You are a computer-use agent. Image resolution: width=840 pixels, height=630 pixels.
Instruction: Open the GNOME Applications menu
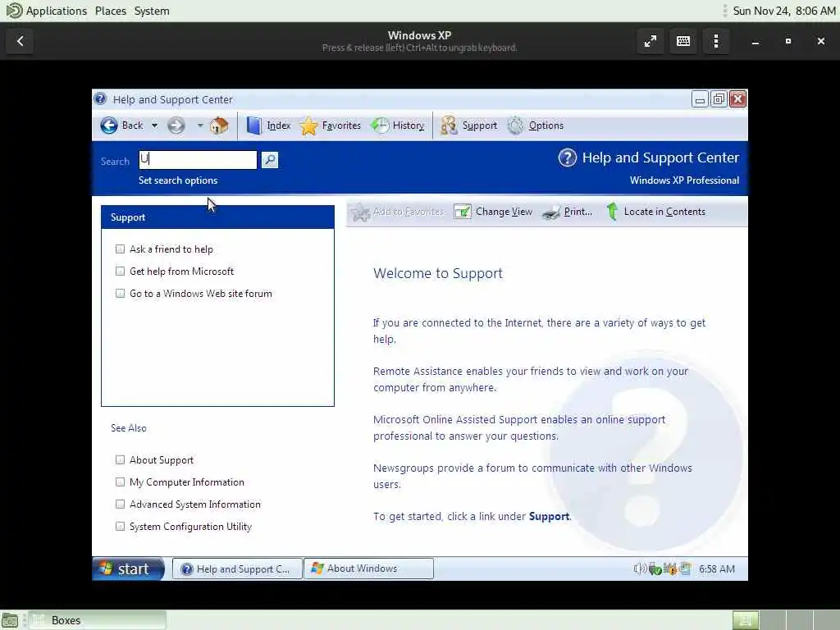click(57, 11)
